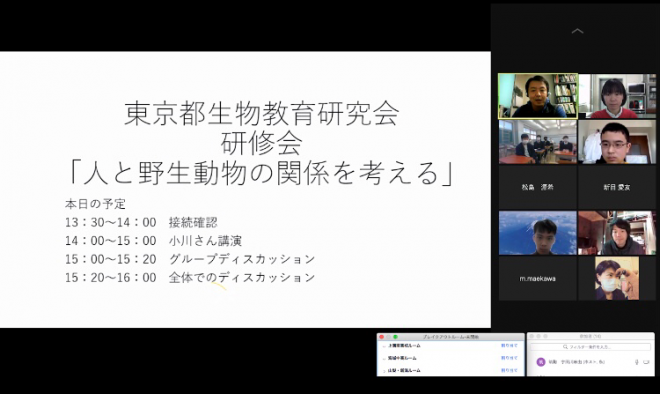
Task: Click the slide line reading 研修会
Action: tap(261, 143)
